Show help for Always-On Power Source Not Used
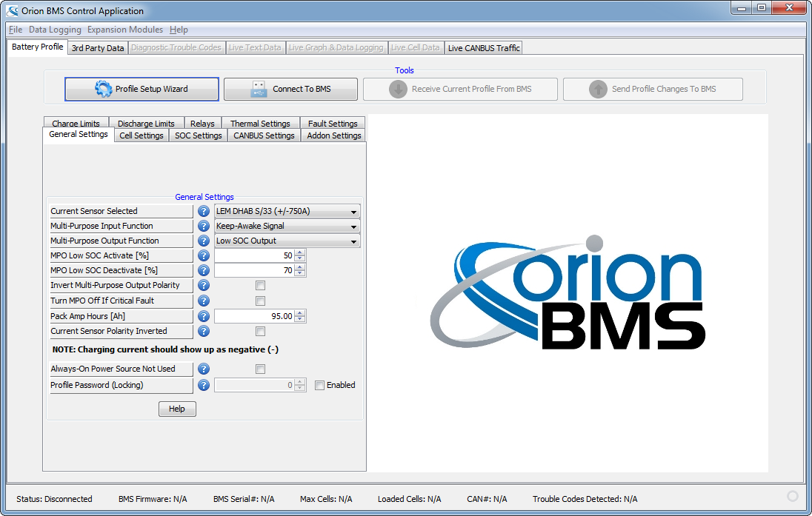 tap(204, 369)
